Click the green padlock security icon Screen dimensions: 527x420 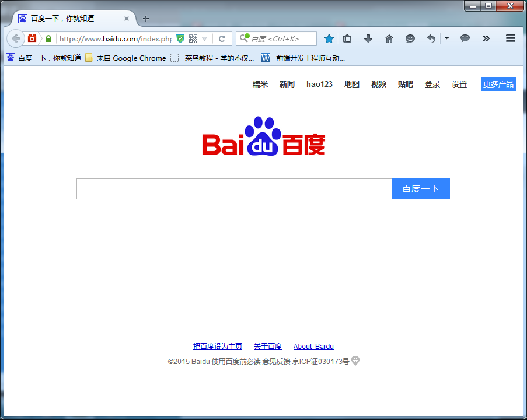click(48, 38)
